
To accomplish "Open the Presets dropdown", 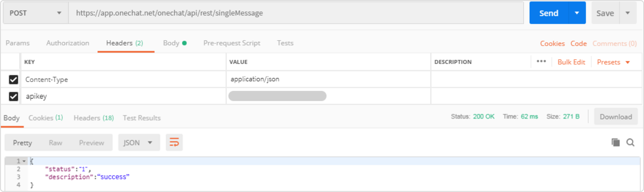I will [x=613, y=62].
